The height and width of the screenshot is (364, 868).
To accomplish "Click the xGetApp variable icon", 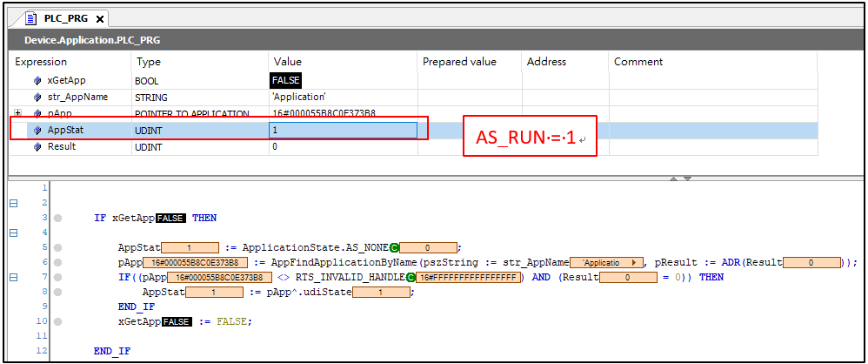I will [37, 81].
